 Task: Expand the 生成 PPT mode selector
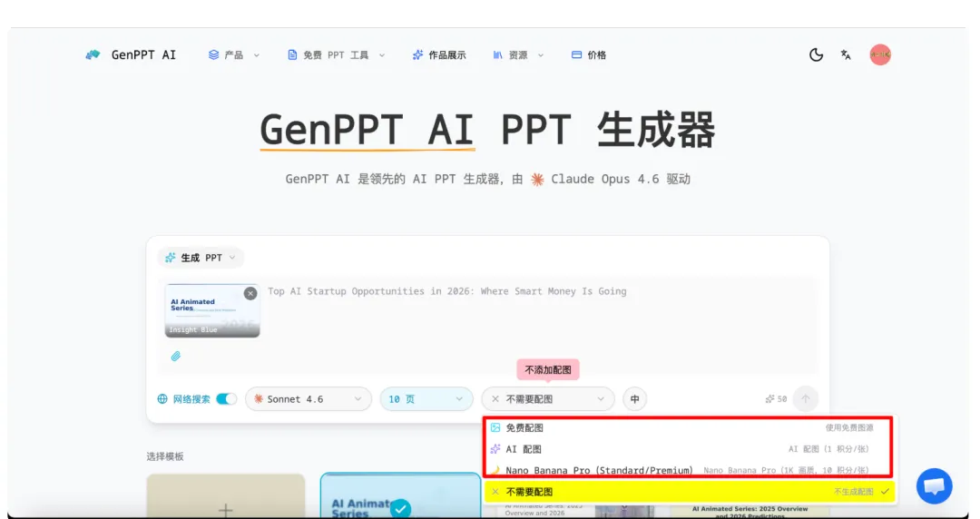(201, 258)
